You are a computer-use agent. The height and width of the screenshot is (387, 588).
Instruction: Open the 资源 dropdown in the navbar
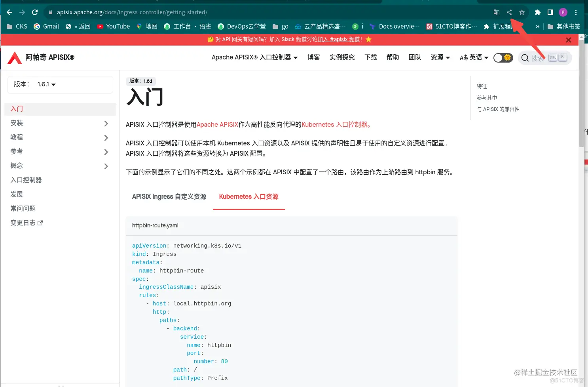(x=440, y=57)
